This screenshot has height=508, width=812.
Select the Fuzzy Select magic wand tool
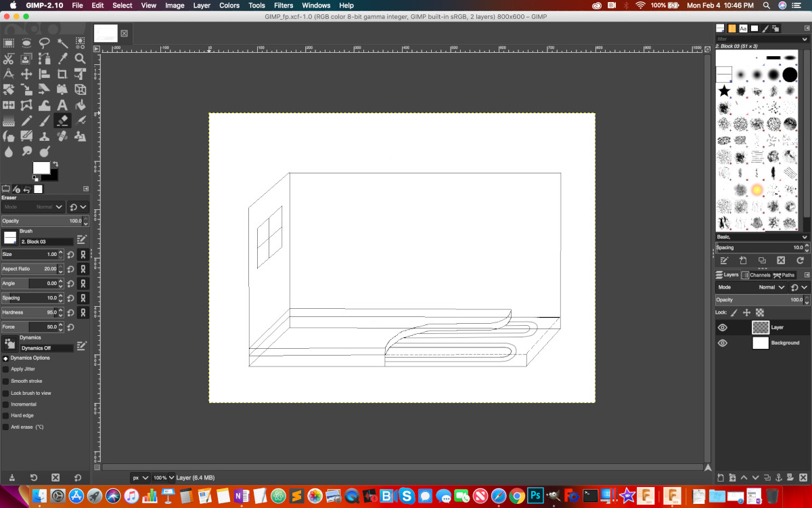click(62, 43)
